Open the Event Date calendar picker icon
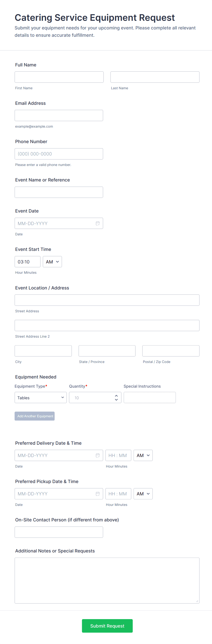The image size is (212, 644). click(x=98, y=223)
